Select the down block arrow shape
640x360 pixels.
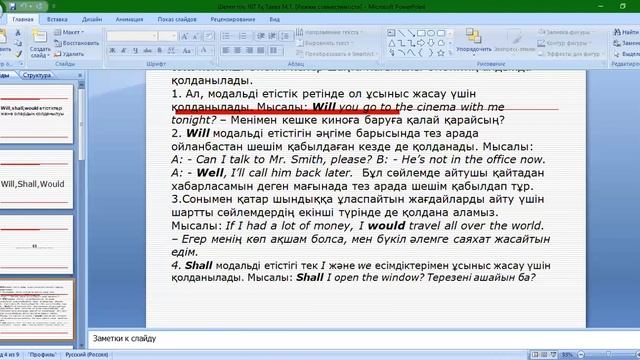click(x=431, y=43)
